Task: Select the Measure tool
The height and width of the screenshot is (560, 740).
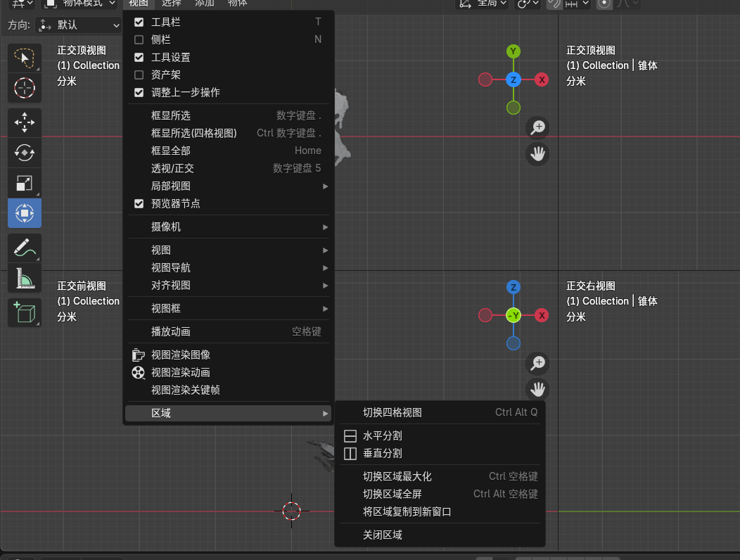Action: click(25, 278)
